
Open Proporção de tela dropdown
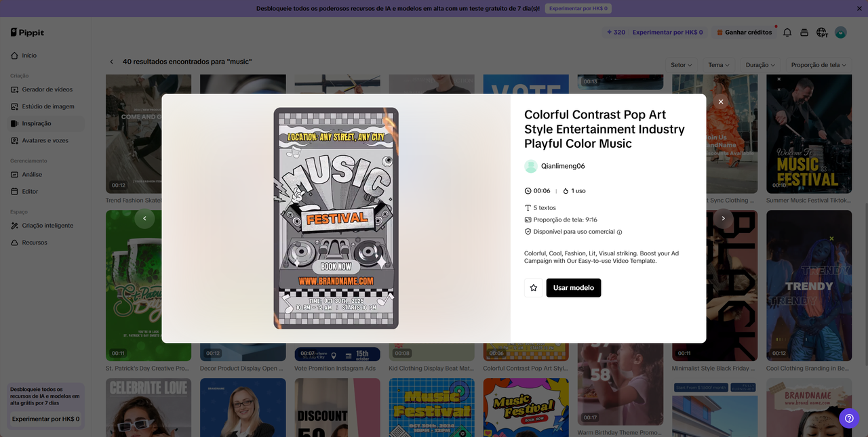click(x=818, y=65)
